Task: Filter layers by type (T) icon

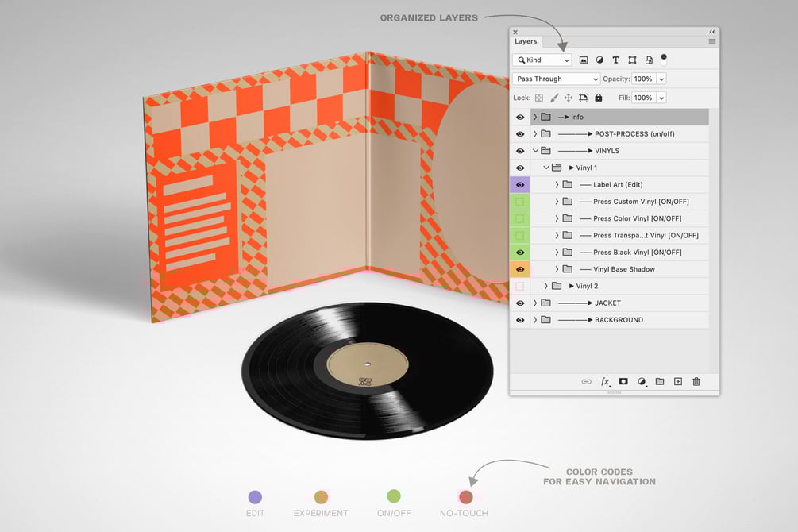Action: [616, 60]
